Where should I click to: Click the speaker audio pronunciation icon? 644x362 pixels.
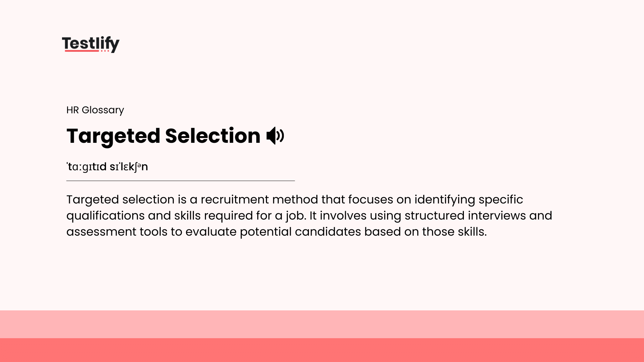click(x=275, y=136)
